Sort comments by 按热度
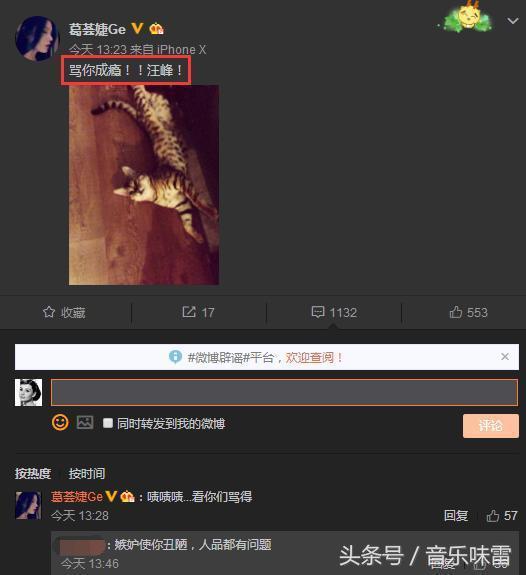Image resolution: width=526 pixels, height=575 pixels. pyautogui.click(x=33, y=473)
